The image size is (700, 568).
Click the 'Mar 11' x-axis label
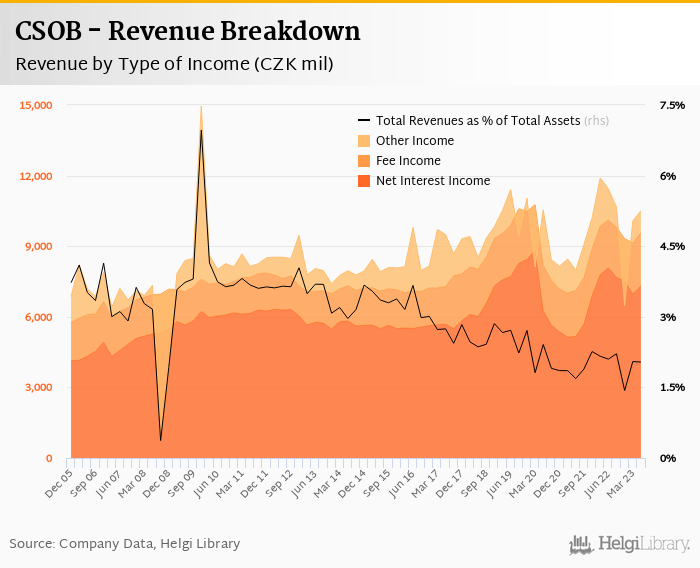pos(230,484)
